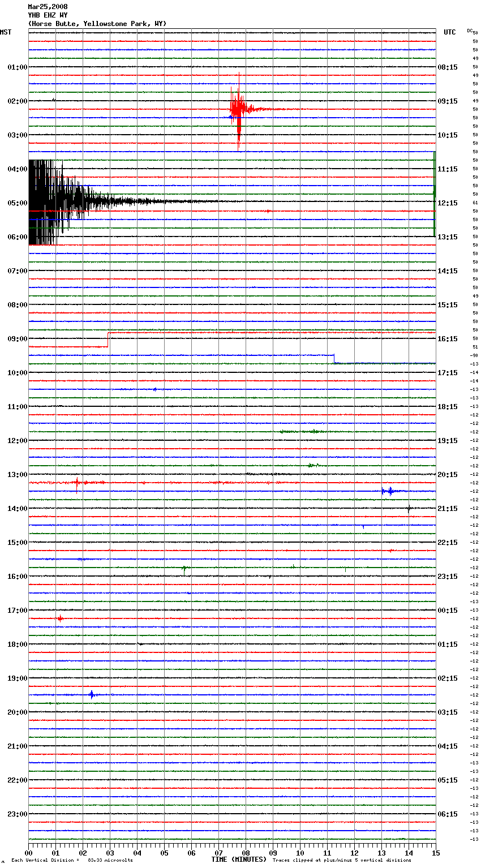Click the UTC time zone label
This screenshot has height=868, width=481.
[450, 32]
